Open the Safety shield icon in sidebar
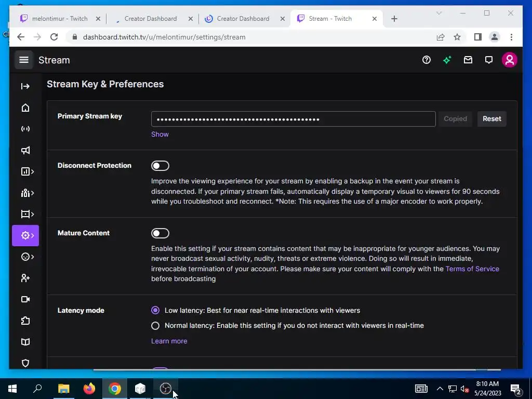This screenshot has width=532, height=399. pyautogui.click(x=25, y=363)
